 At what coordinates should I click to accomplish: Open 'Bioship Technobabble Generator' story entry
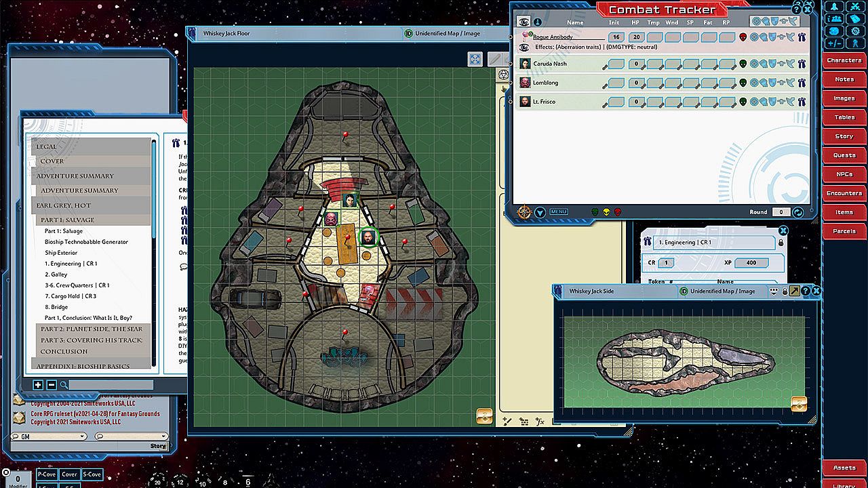[86, 242]
